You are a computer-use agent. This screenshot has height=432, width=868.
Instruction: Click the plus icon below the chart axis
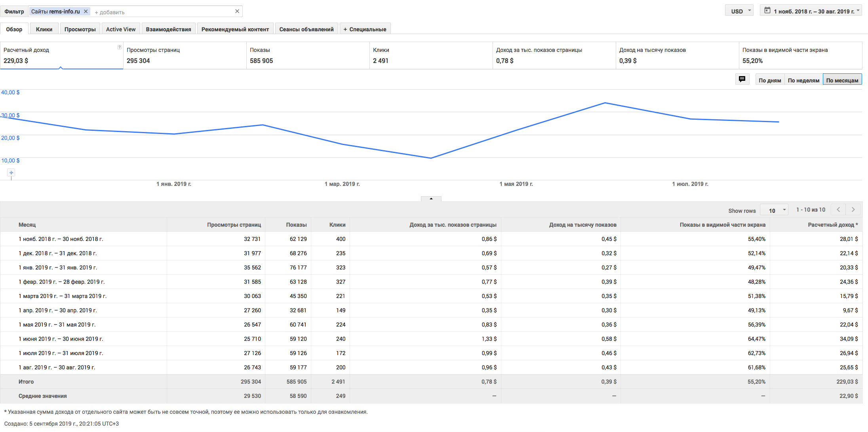[x=11, y=172]
